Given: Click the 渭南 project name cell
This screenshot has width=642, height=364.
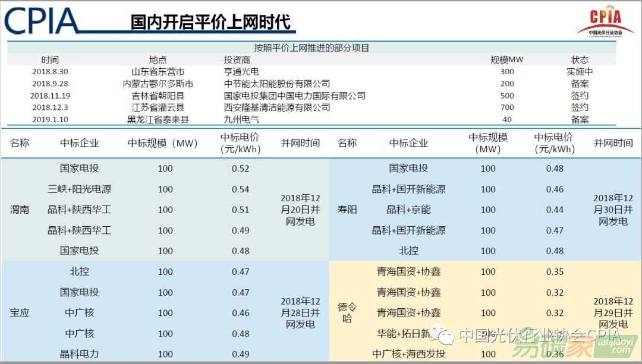Looking at the screenshot, I should [20, 210].
